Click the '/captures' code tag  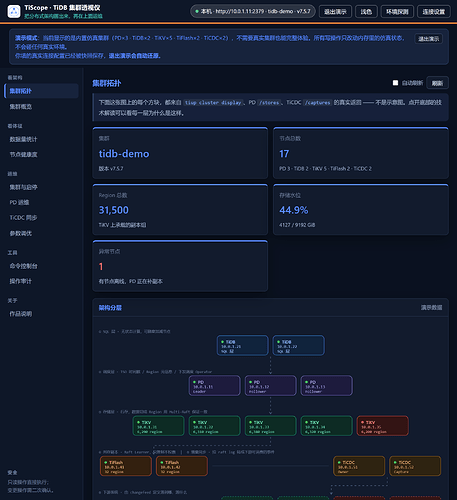tap(317, 103)
